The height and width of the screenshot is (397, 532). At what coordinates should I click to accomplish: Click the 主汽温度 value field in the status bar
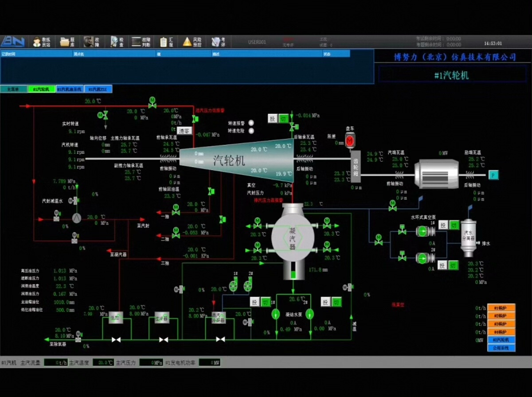tap(103, 362)
